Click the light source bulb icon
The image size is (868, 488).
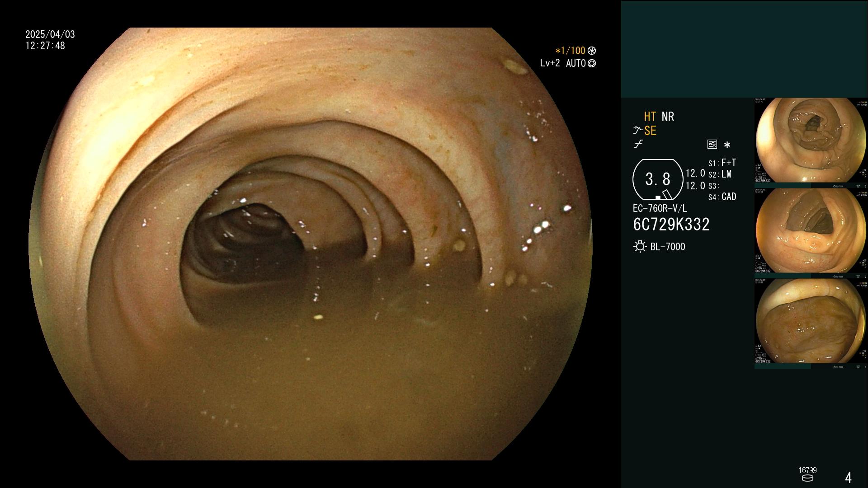pyautogui.click(x=640, y=247)
